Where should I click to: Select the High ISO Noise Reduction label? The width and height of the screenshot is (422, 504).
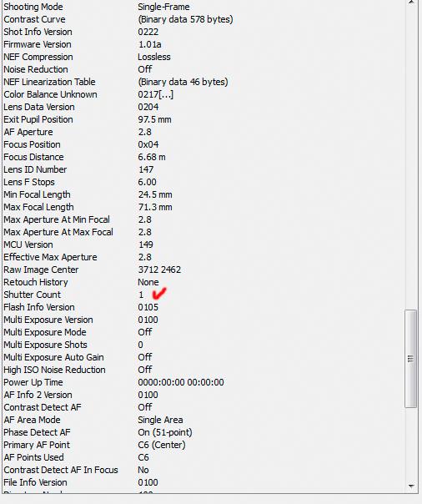[54, 370]
